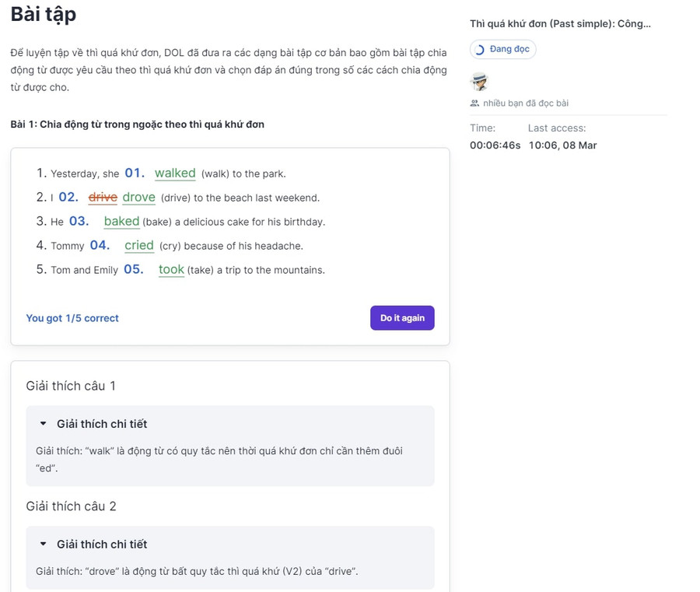
Task: Select the answer "baked" in question 3
Action: tap(121, 222)
